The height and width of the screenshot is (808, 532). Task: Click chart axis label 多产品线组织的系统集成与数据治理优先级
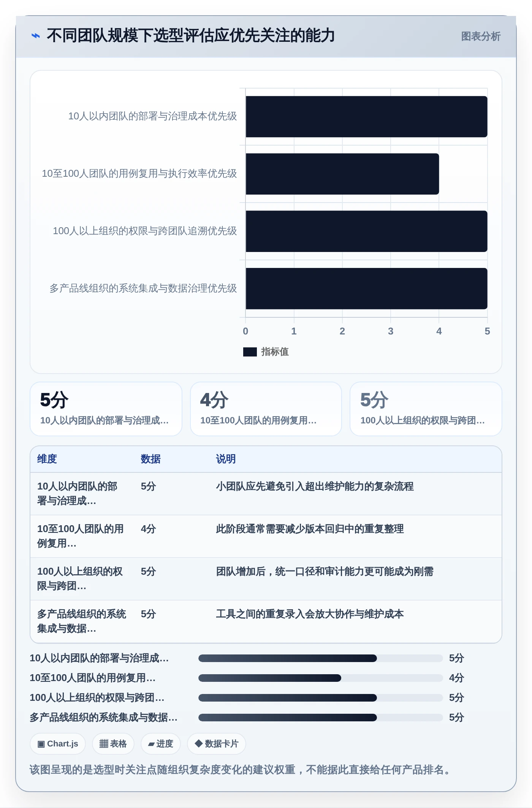143,288
